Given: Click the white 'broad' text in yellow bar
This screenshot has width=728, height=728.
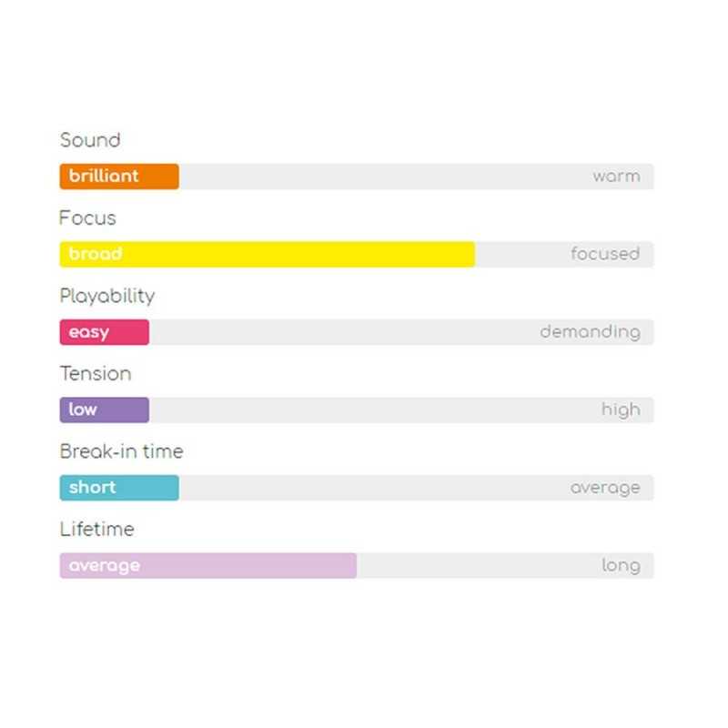Looking at the screenshot, I should click(96, 255).
